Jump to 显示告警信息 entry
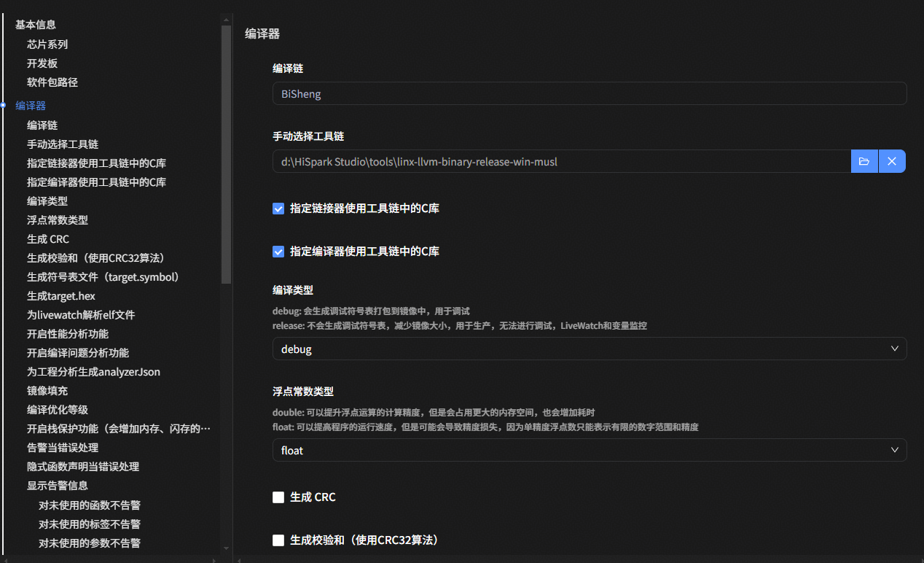924x563 pixels. 58,486
